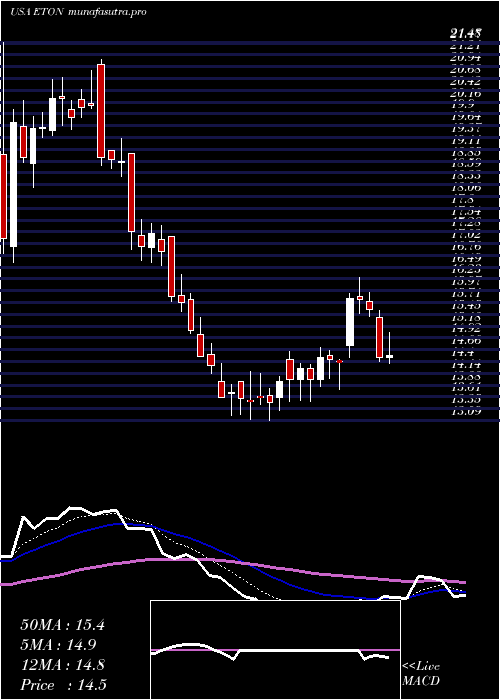Click the 13.09 lowest price axis label
500x700 pixels.
pyautogui.click(x=466, y=412)
